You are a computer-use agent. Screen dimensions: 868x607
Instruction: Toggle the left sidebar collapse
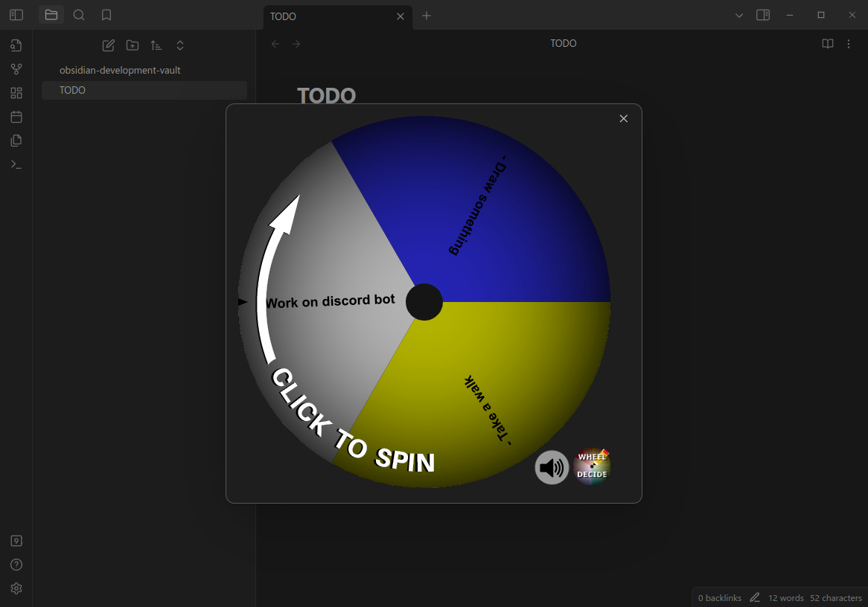[16, 15]
